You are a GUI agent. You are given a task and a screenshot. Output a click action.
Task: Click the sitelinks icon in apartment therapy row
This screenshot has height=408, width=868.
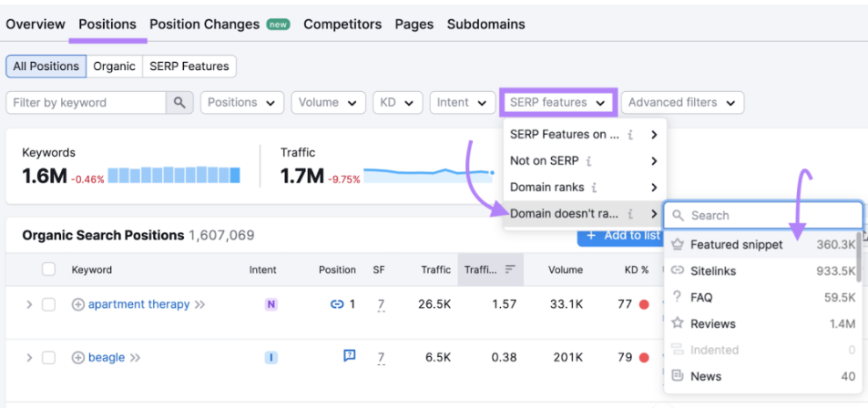(337, 304)
